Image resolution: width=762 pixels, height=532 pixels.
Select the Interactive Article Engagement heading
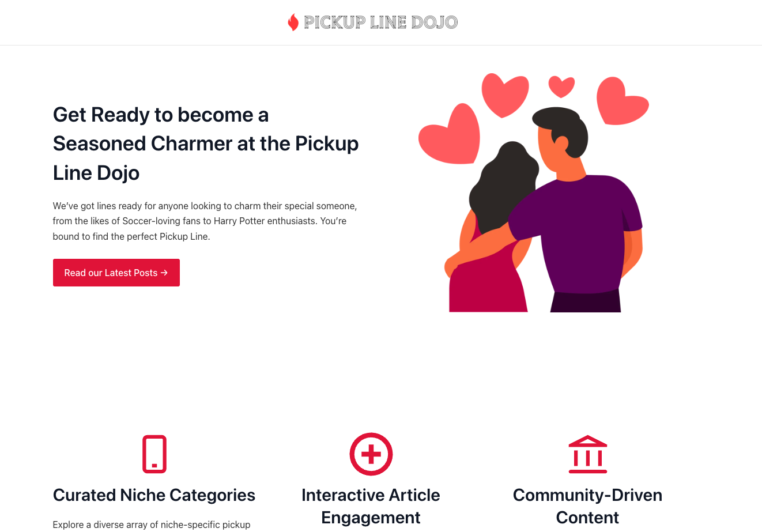tap(371, 506)
